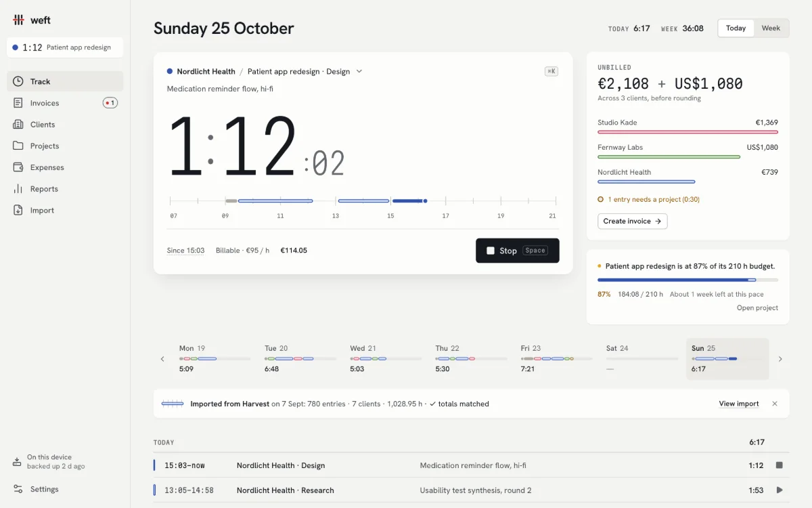Switch to the Week view

coord(771,28)
